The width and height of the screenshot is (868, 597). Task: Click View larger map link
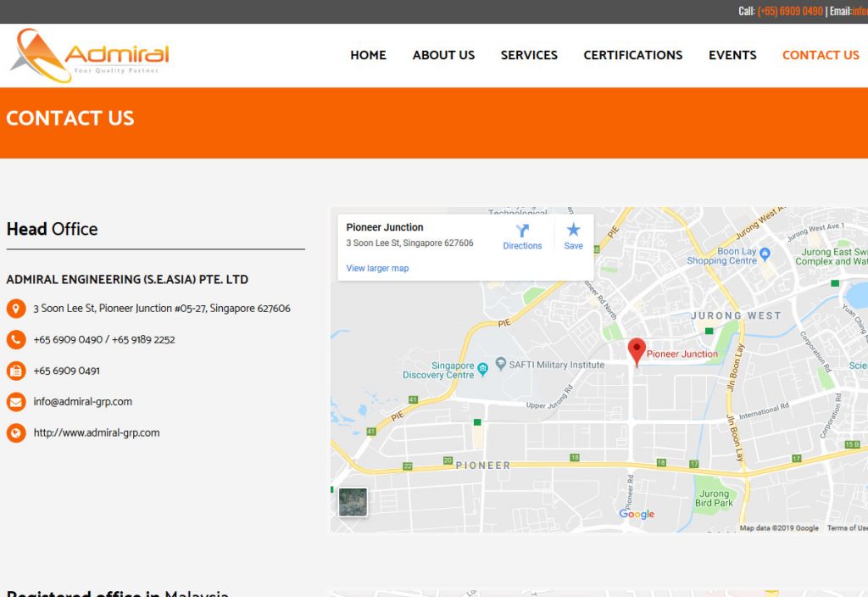click(x=377, y=268)
